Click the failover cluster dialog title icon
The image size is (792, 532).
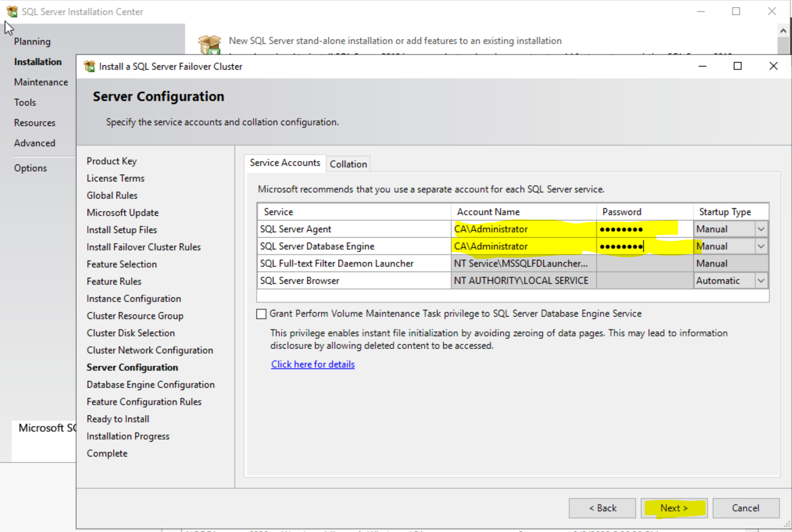tap(90, 66)
